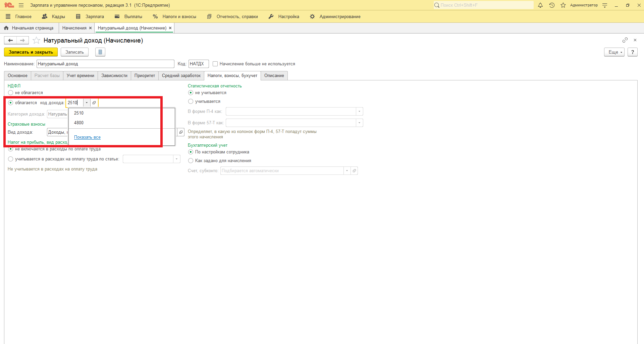Image resolution: width=644 pixels, height=344 pixels.
Task: Click the notifications bell icon
Action: point(540,5)
